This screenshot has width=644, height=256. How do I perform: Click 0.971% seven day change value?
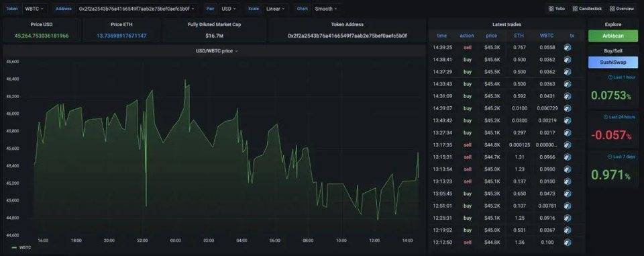[611, 175]
